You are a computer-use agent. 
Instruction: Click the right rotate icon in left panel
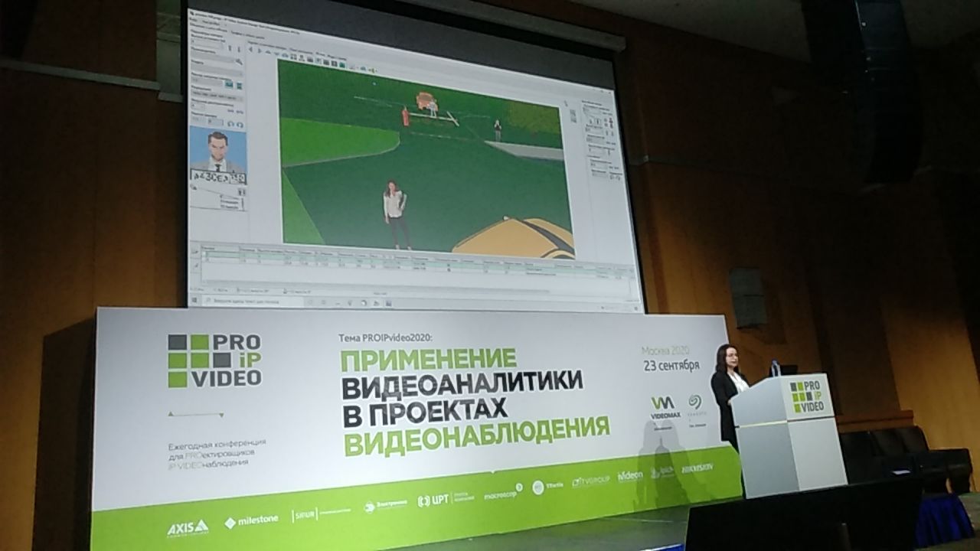tap(240, 125)
